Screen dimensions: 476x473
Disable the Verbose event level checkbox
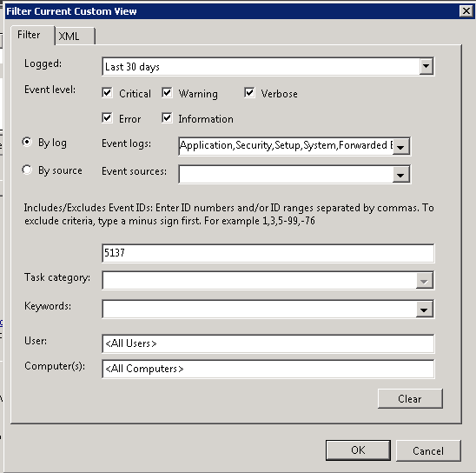(249, 93)
